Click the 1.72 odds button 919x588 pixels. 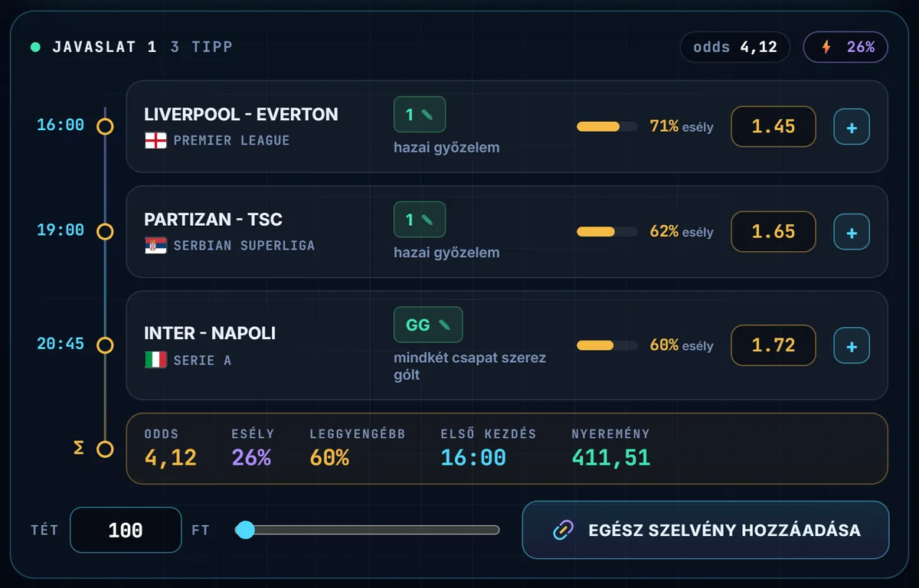pos(773,345)
